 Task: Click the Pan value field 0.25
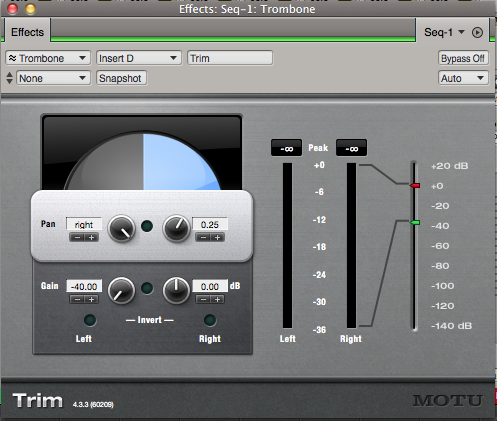[210, 224]
